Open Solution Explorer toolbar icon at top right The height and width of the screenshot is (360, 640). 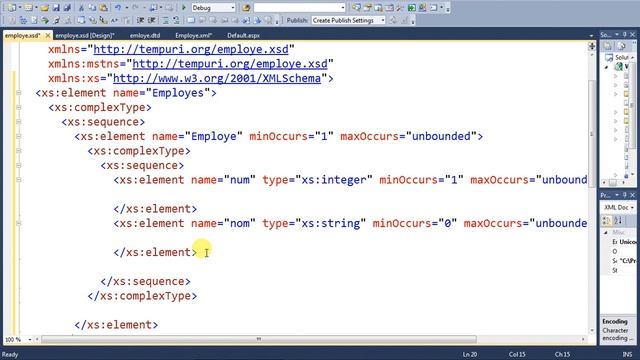click(x=356, y=8)
